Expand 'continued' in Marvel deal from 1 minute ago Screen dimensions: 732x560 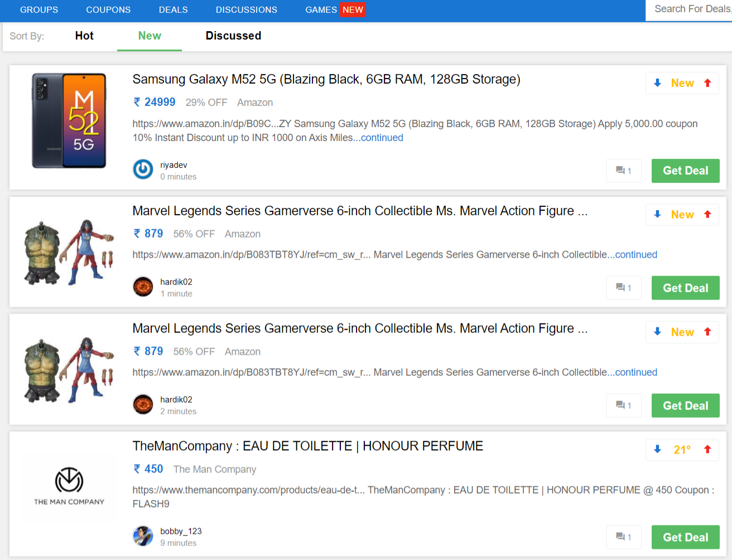pos(636,255)
